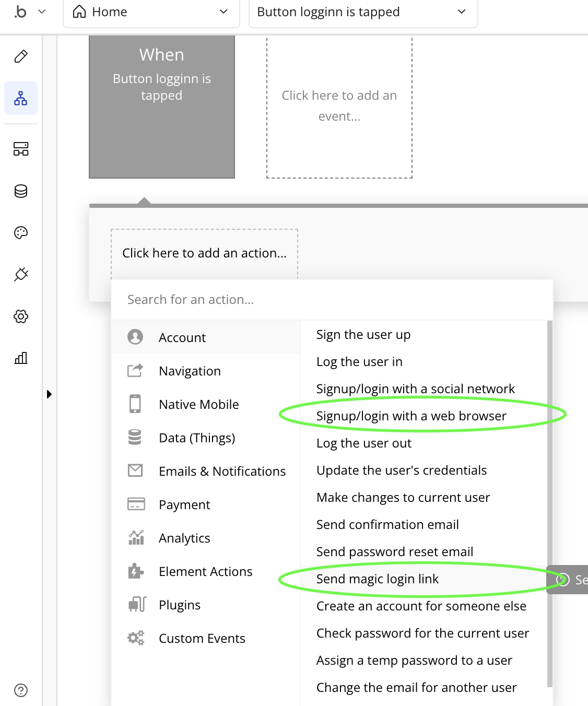The image size is (588, 706).
Task: Expand the side panel with the black arrow
Action: coord(49,394)
